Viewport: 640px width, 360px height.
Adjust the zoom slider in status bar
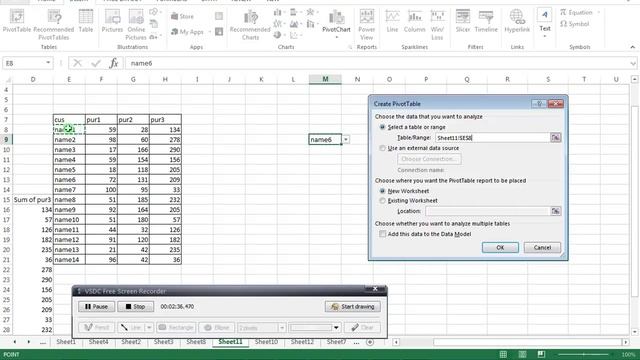click(x=584, y=355)
